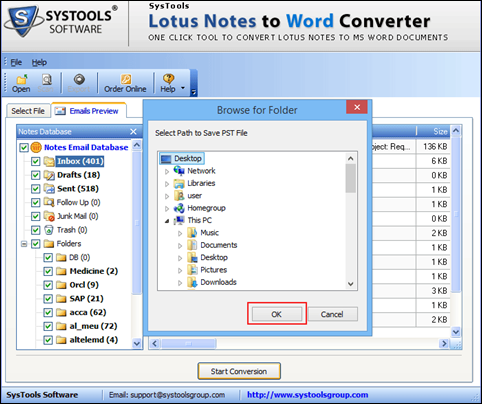Click the Libraries icon in dialog
This screenshot has height=404, width=482.
click(x=179, y=183)
